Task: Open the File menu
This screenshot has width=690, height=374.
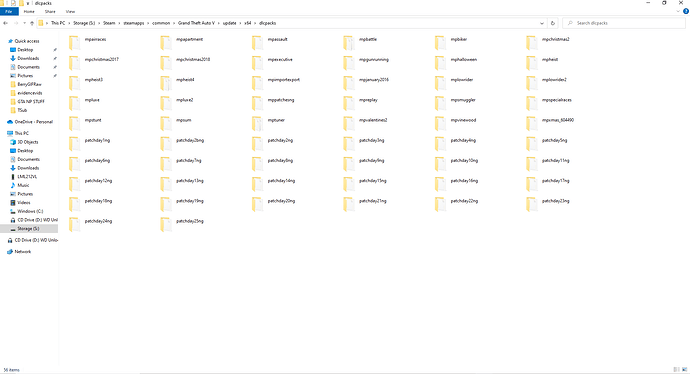Action: pos(9,11)
